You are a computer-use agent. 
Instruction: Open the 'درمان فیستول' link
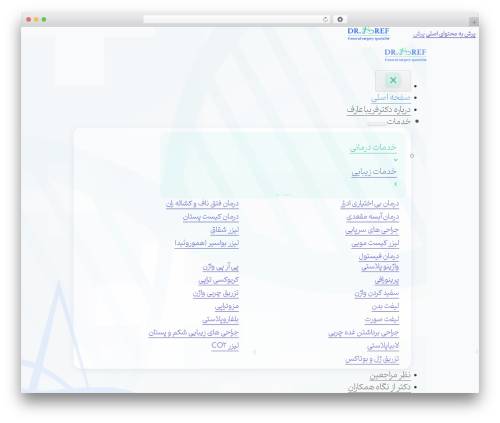(379, 256)
